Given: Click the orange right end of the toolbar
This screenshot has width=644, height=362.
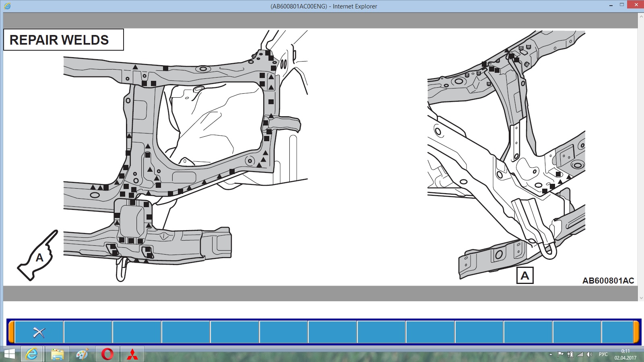Looking at the screenshot, I should click(636, 332).
